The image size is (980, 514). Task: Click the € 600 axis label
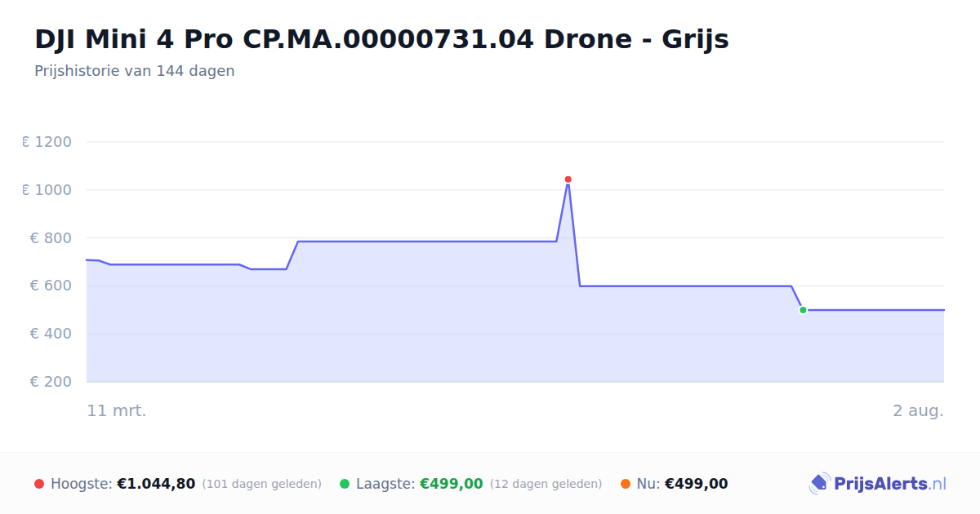(51, 286)
